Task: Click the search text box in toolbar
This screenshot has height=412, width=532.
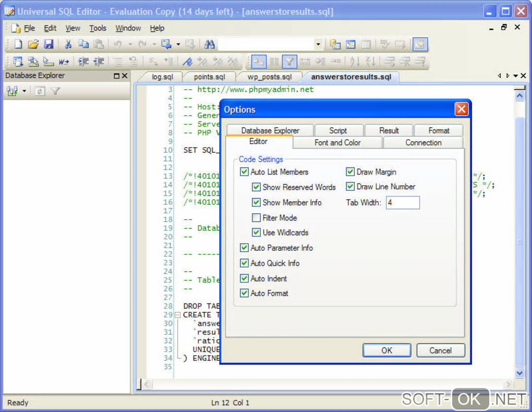Action: [267, 44]
